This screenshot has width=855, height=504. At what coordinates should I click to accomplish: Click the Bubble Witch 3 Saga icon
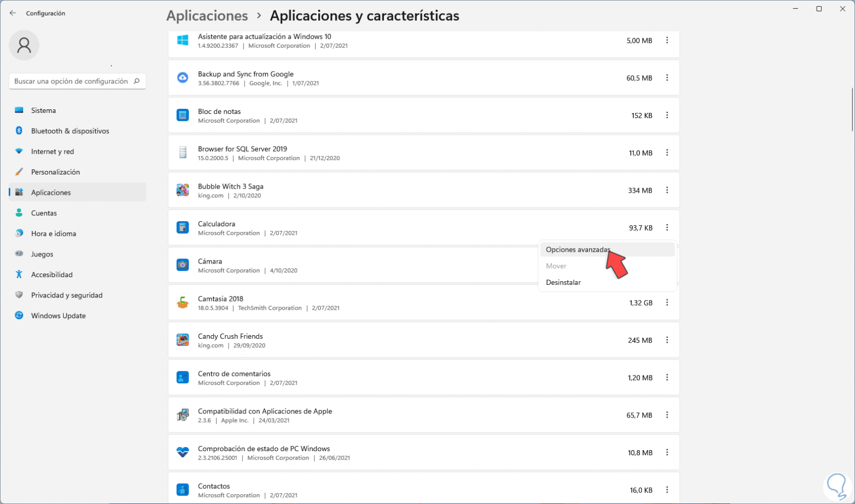click(x=182, y=190)
